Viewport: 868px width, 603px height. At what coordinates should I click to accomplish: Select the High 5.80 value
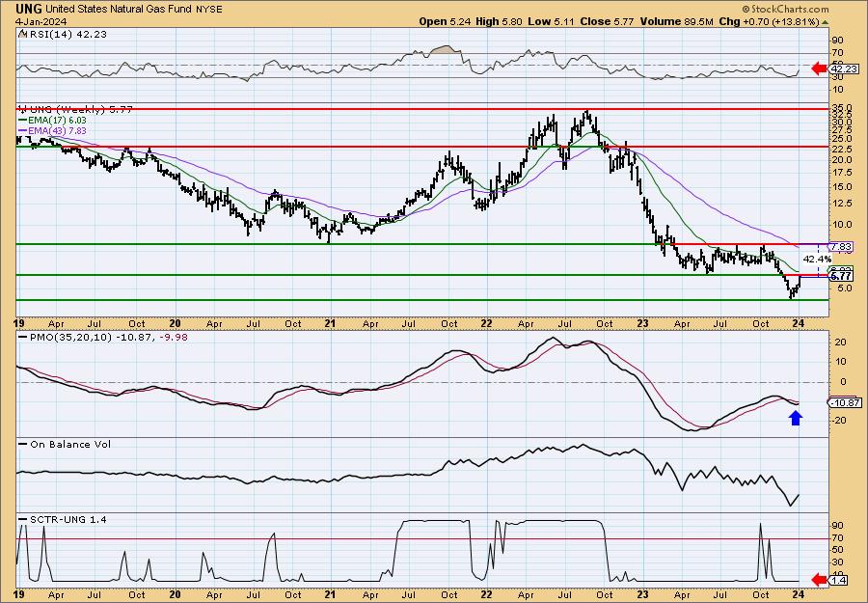pos(499,21)
